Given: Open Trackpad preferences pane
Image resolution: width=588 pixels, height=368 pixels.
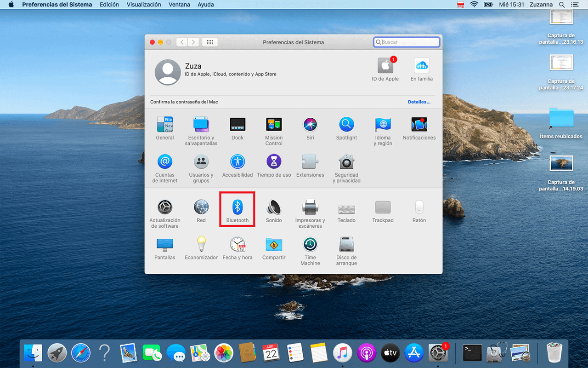Looking at the screenshot, I should pyautogui.click(x=383, y=211).
